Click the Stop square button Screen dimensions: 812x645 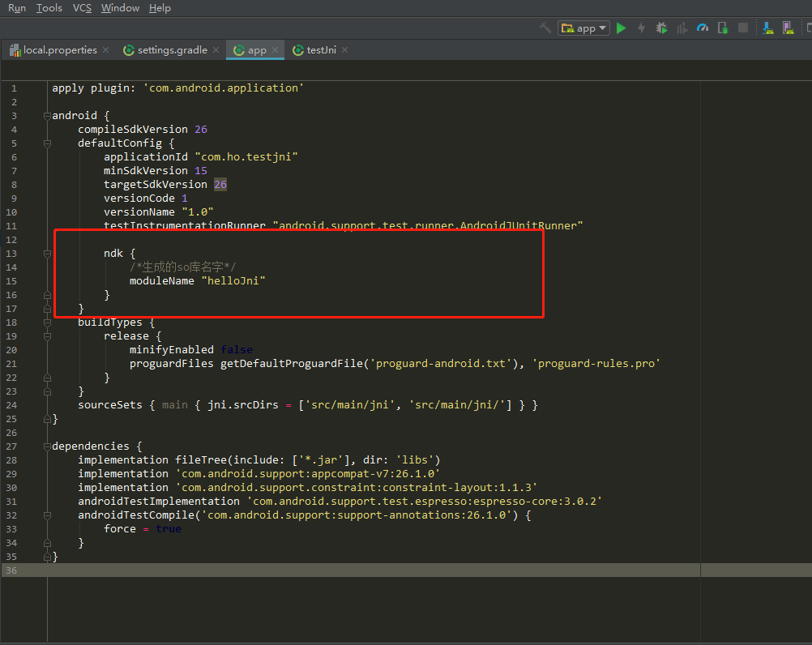click(743, 28)
